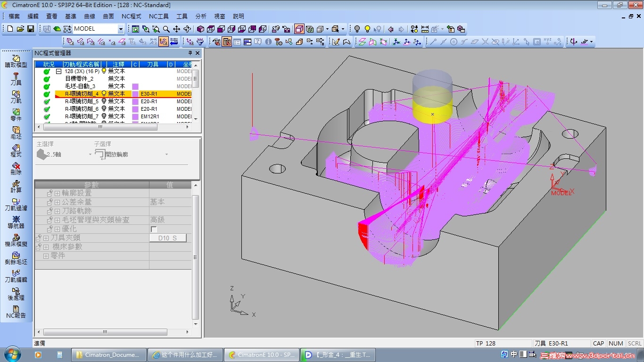Click color swatch of R-環繞切削_4 row

(x=135, y=94)
